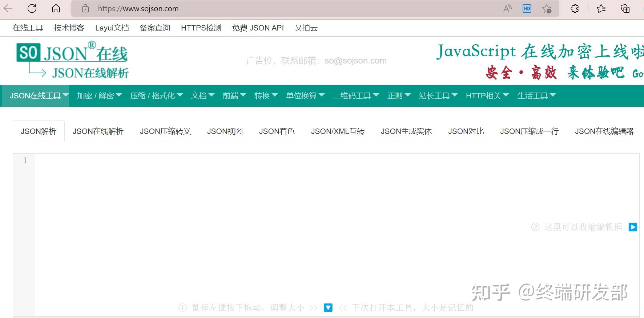Select the JSON着色 tab
The image size is (644, 318).
tap(277, 131)
